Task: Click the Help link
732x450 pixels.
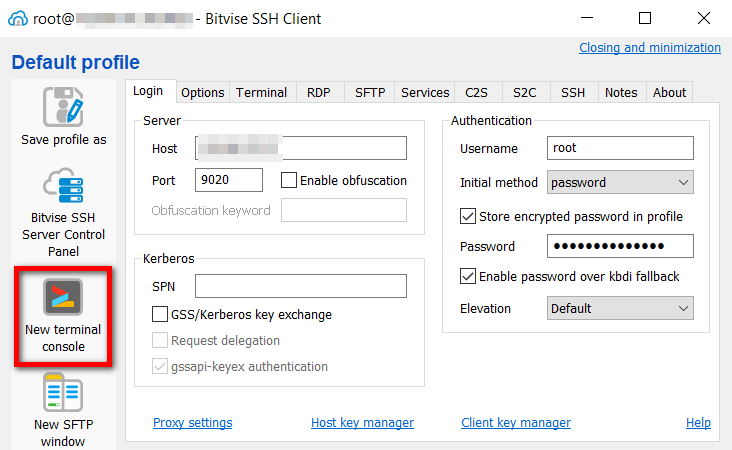Action: 698,422
